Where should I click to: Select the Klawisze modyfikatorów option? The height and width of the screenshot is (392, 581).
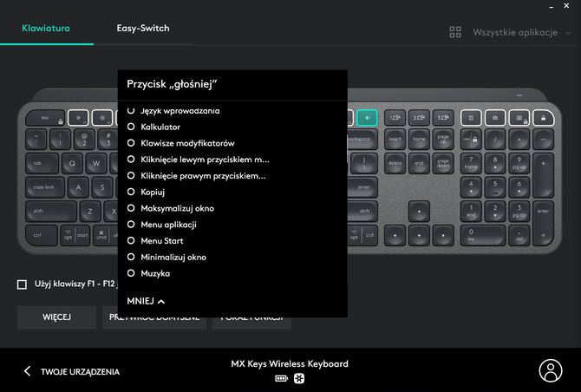click(181, 143)
